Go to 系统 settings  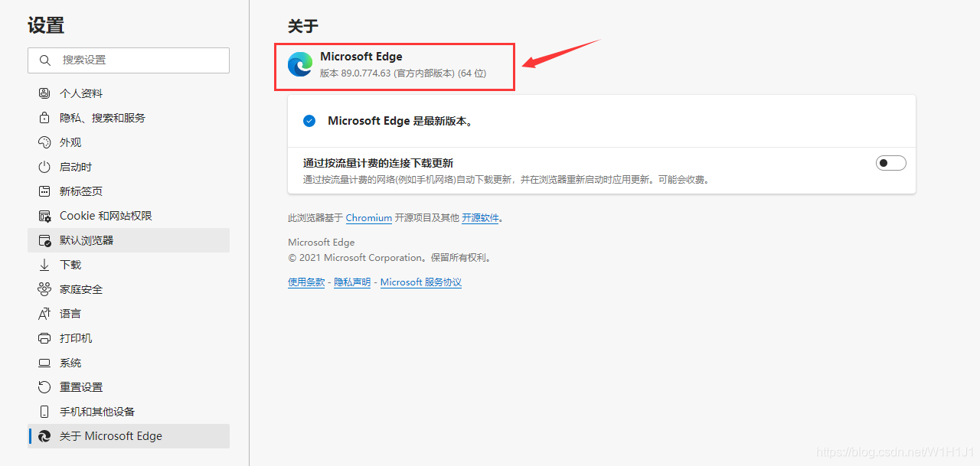[x=129, y=363]
